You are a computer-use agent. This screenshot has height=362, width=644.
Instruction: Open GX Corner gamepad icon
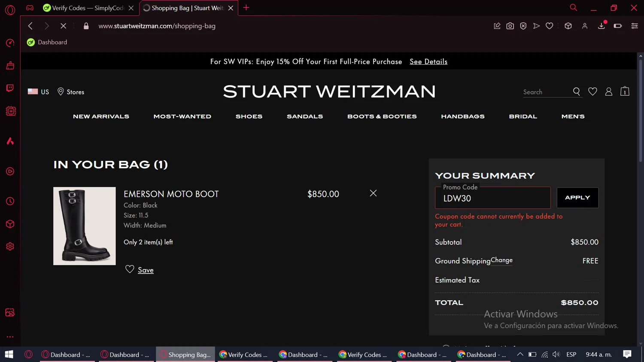[30, 8]
